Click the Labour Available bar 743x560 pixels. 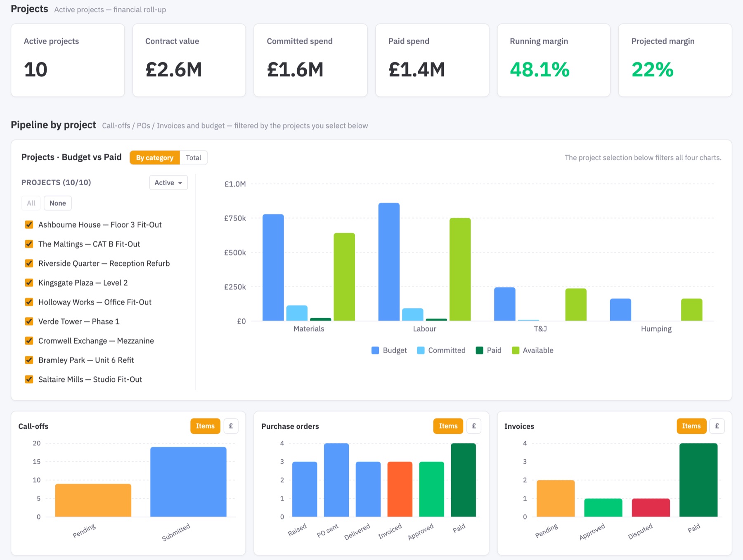[460, 269]
